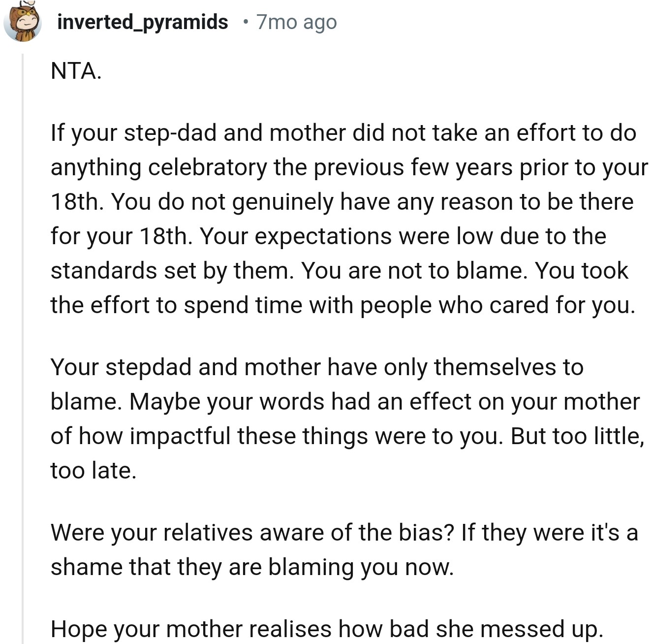Click the line 'shame that they are blaming you now.'
651x644 pixels.
(x=251, y=567)
